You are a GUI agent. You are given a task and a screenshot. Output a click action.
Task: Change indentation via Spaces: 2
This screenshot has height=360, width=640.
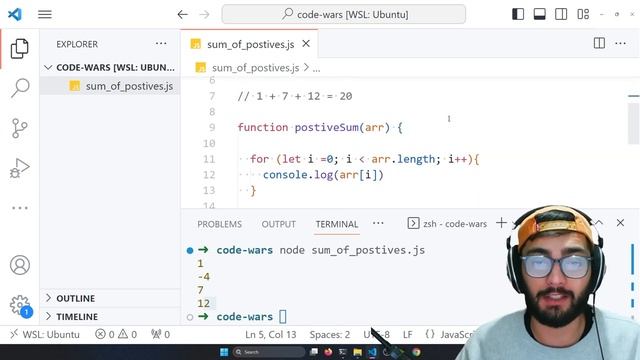coord(330,335)
